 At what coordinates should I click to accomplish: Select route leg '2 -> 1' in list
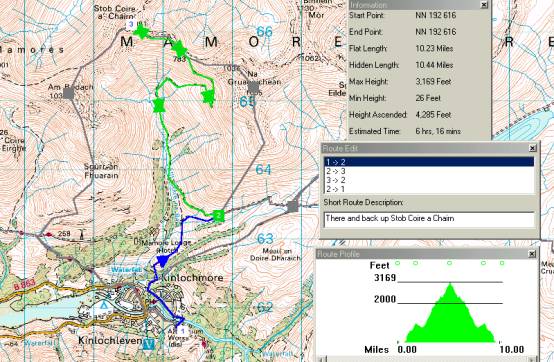(429, 189)
